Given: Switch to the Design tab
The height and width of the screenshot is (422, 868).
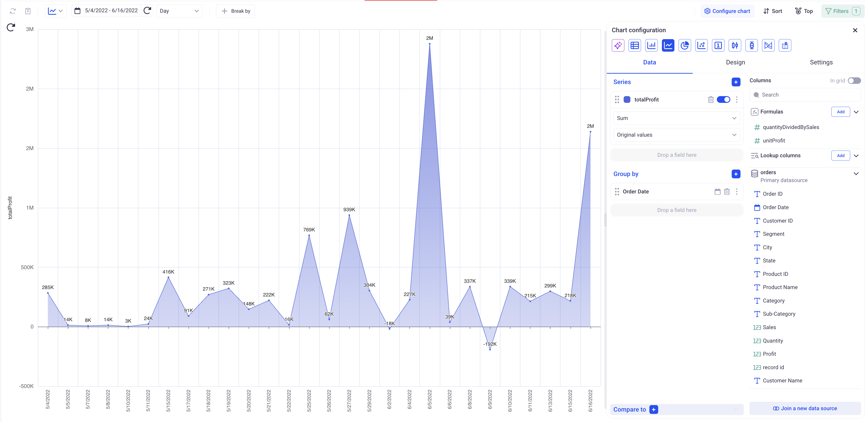Looking at the screenshot, I should pos(735,62).
